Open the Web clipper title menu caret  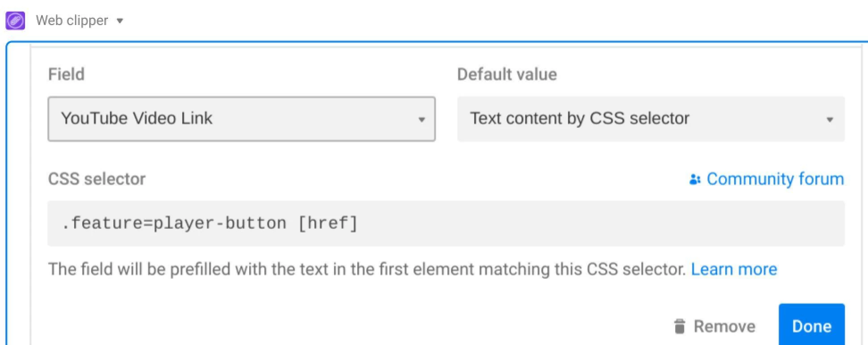pyautogui.click(x=120, y=21)
